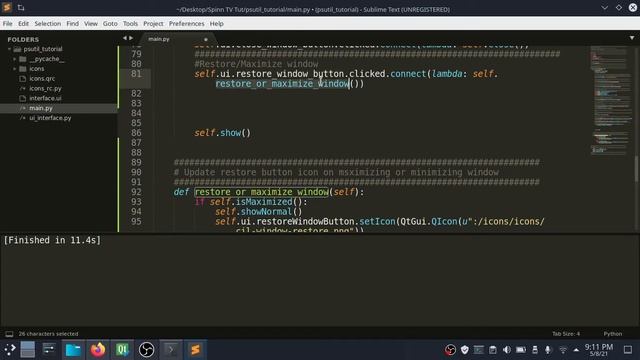The width and height of the screenshot is (640, 360).
Task: Open Qt Designer from the taskbar
Action: click(x=122, y=350)
